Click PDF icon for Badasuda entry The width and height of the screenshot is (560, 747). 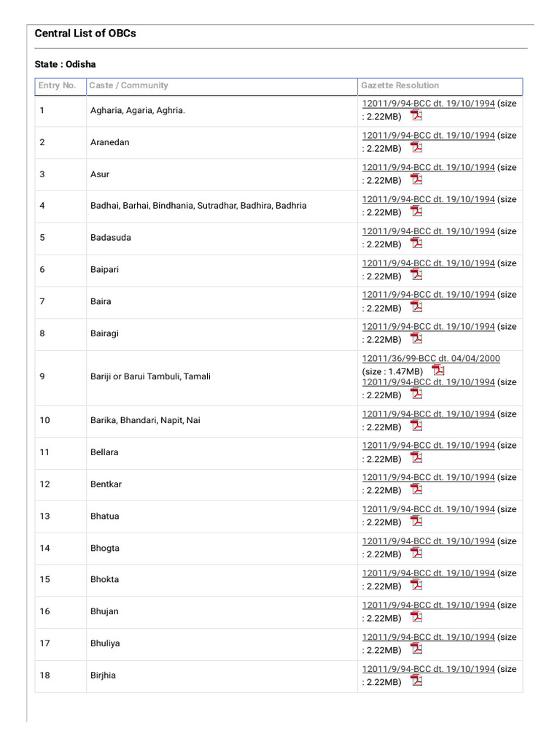point(416,243)
